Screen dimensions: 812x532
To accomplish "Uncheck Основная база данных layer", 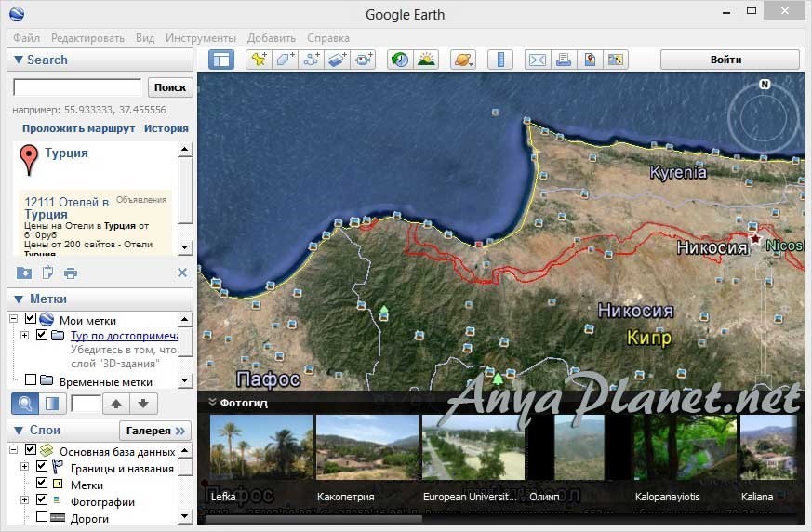I will [31, 449].
